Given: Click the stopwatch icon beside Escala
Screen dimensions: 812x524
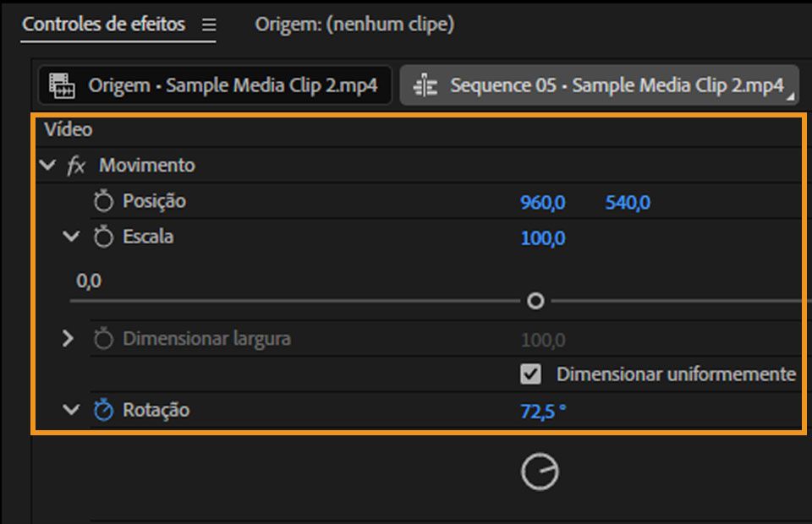Looking at the screenshot, I should [103, 237].
